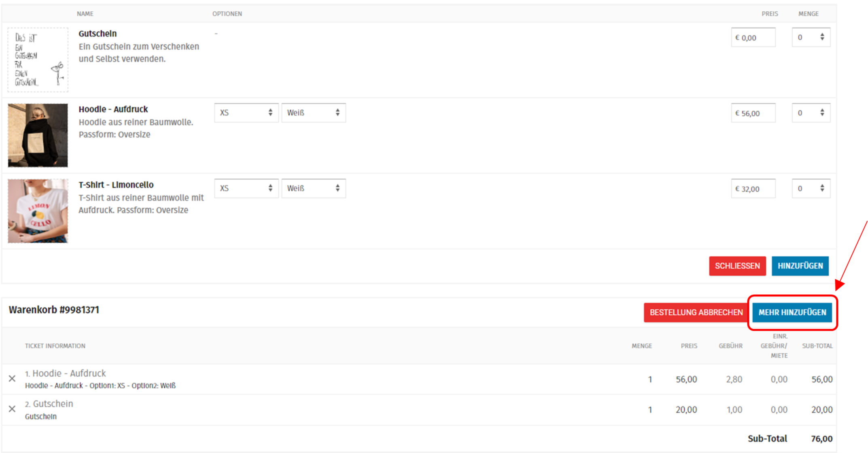Click T-Shirt price field € 32,00

753,189
